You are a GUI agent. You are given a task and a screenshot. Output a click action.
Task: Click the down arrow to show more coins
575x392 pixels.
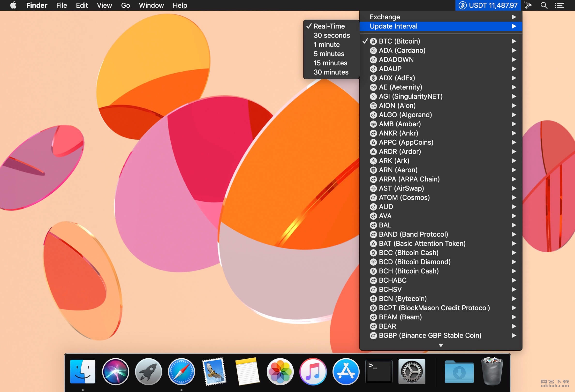click(441, 345)
